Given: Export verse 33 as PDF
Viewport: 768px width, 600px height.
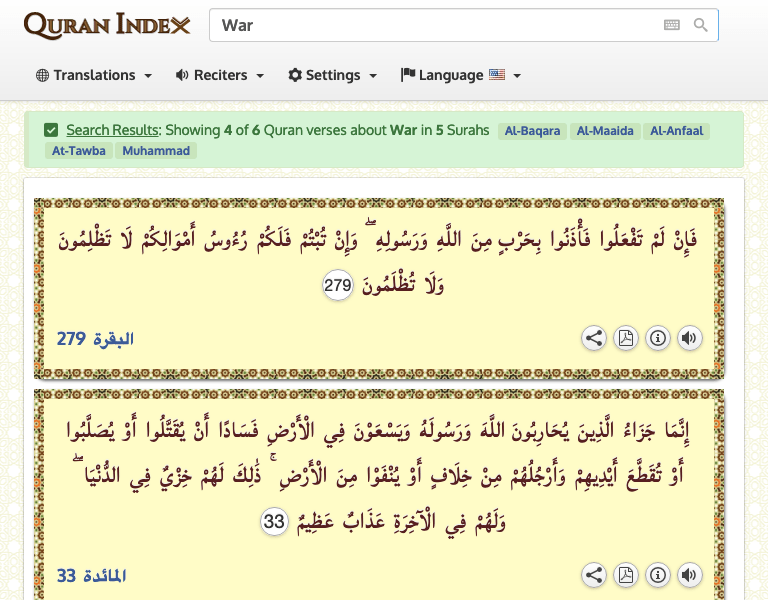Looking at the screenshot, I should coord(625,575).
